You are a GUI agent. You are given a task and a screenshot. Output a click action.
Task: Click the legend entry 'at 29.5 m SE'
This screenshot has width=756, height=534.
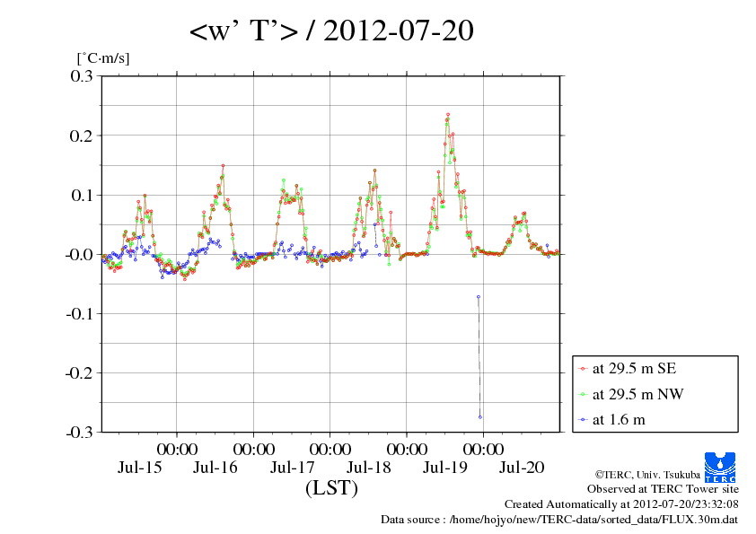(634, 369)
